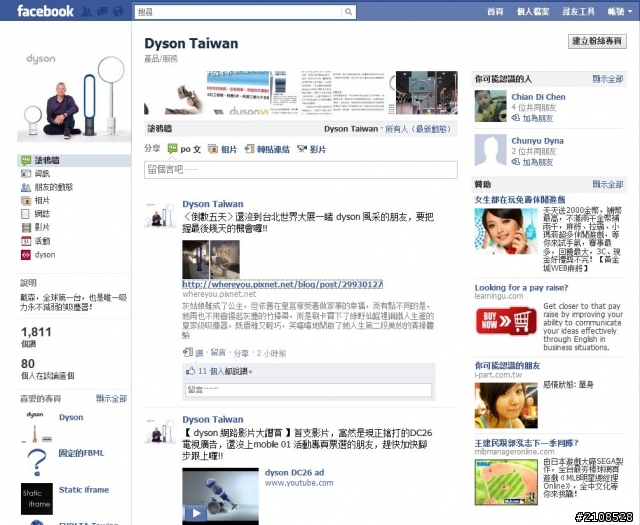Click 顯示全部 beside 你可能認識的人
Screen dimensions: 640x525
coord(608,79)
